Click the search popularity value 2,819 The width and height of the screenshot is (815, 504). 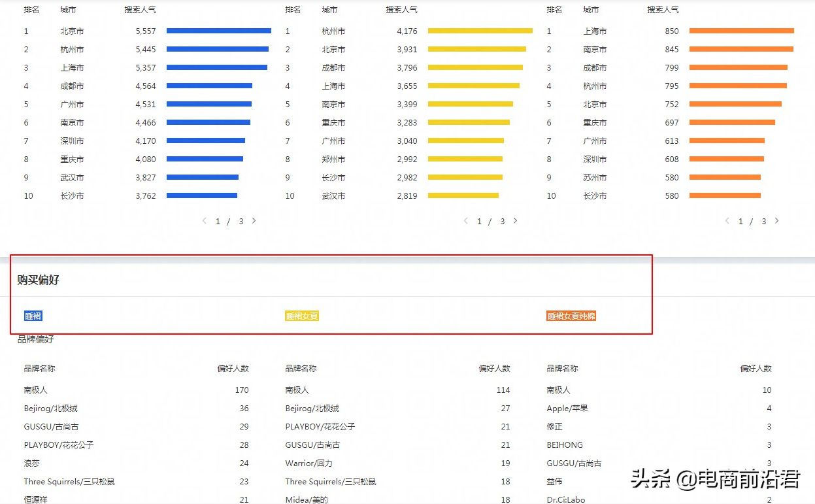coord(407,196)
